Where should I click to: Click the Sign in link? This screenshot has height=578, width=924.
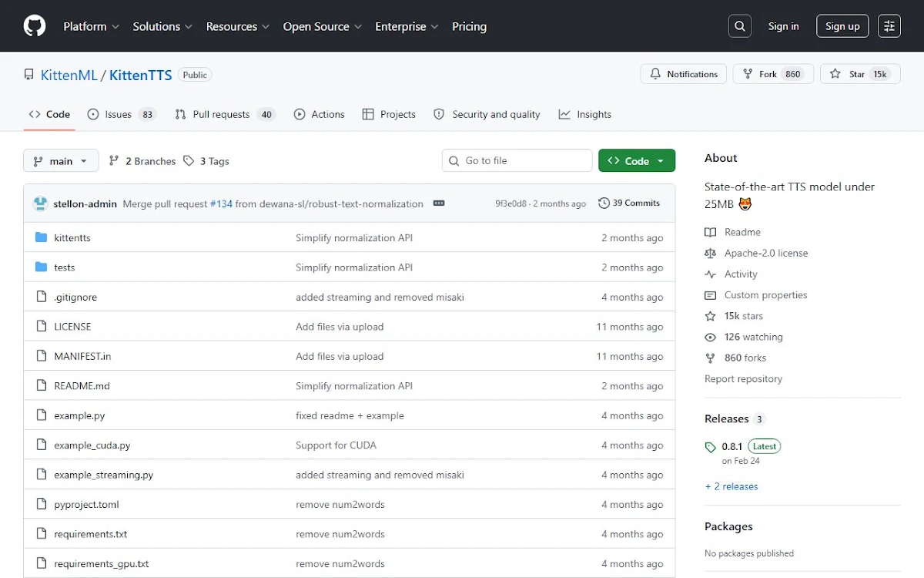click(x=783, y=26)
